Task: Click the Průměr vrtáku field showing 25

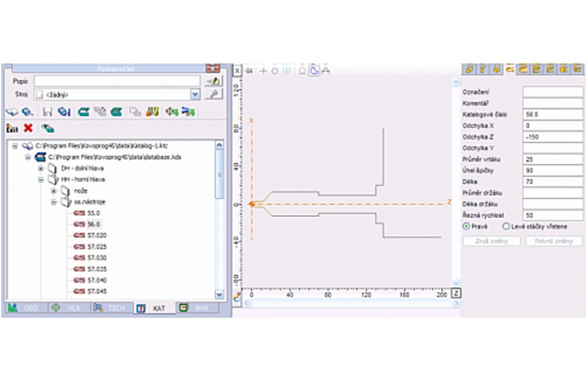Action: click(x=553, y=159)
